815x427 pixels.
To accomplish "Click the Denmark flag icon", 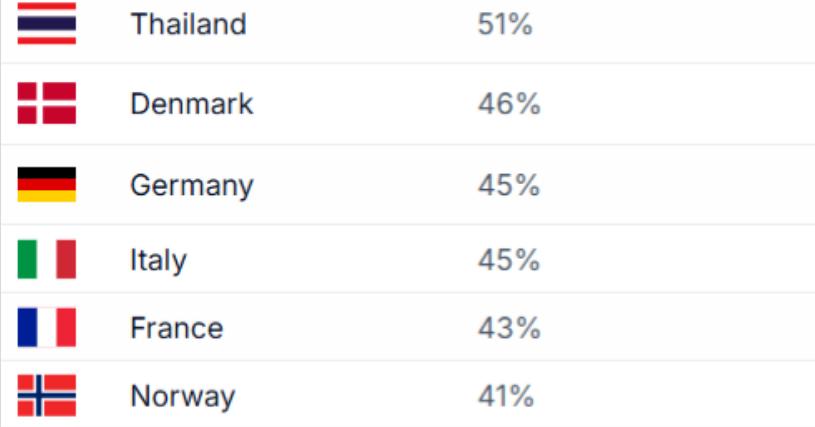I will tap(46, 103).
